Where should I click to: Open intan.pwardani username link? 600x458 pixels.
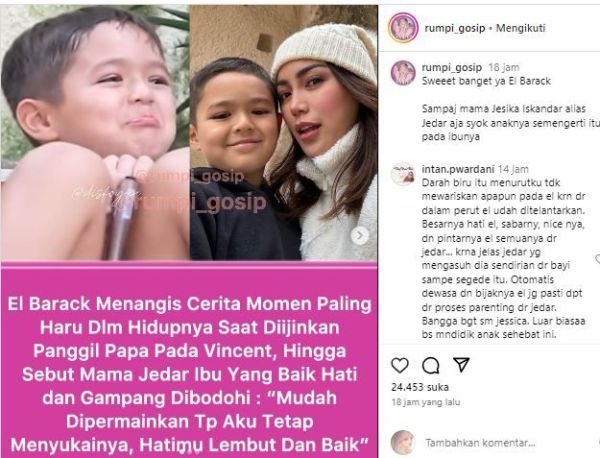[x=458, y=169]
